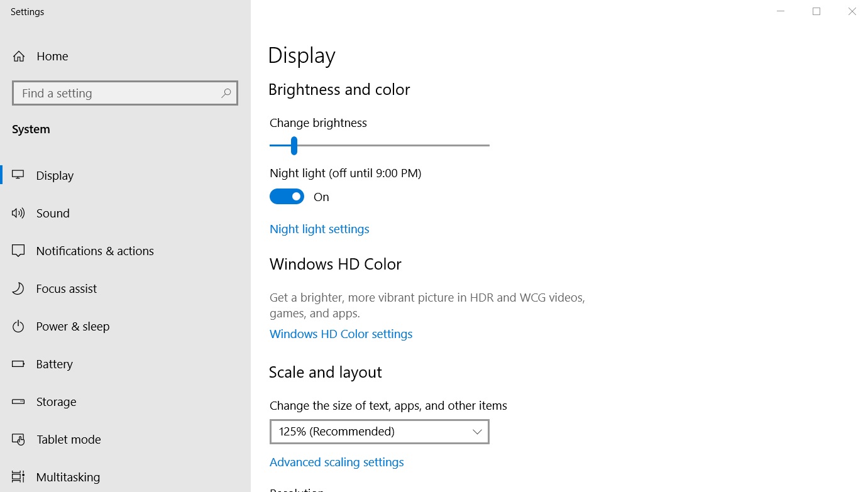Click the Settings window title
Screen dimensions: 868x492
click(x=28, y=12)
